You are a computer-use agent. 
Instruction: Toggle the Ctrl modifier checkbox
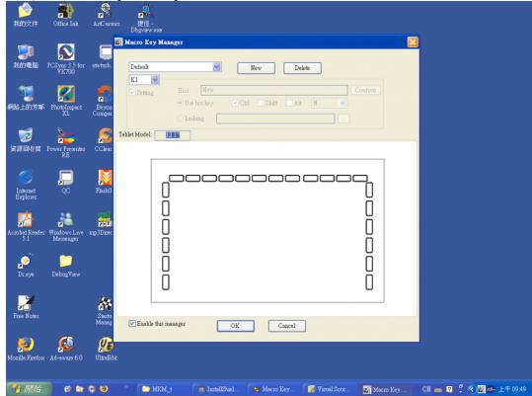pyautogui.click(x=235, y=103)
